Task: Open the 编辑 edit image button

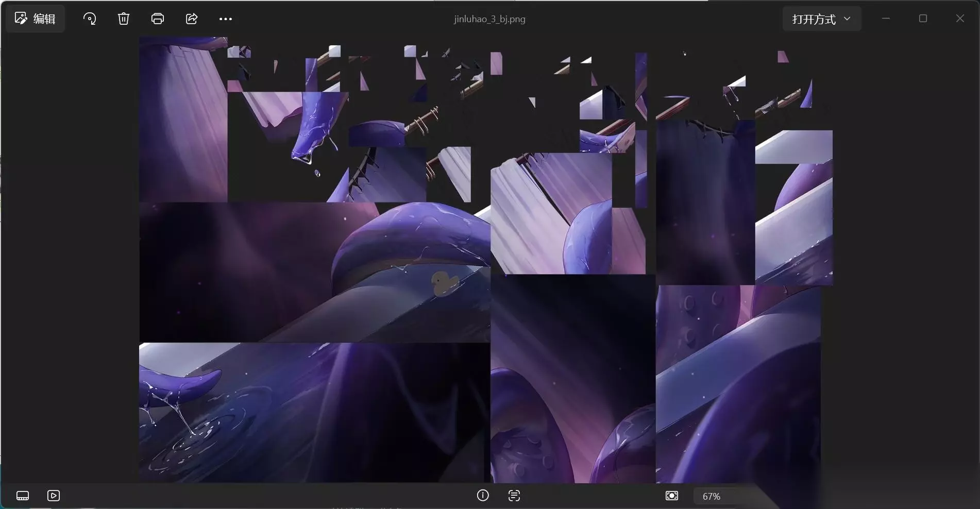Action: tap(35, 19)
